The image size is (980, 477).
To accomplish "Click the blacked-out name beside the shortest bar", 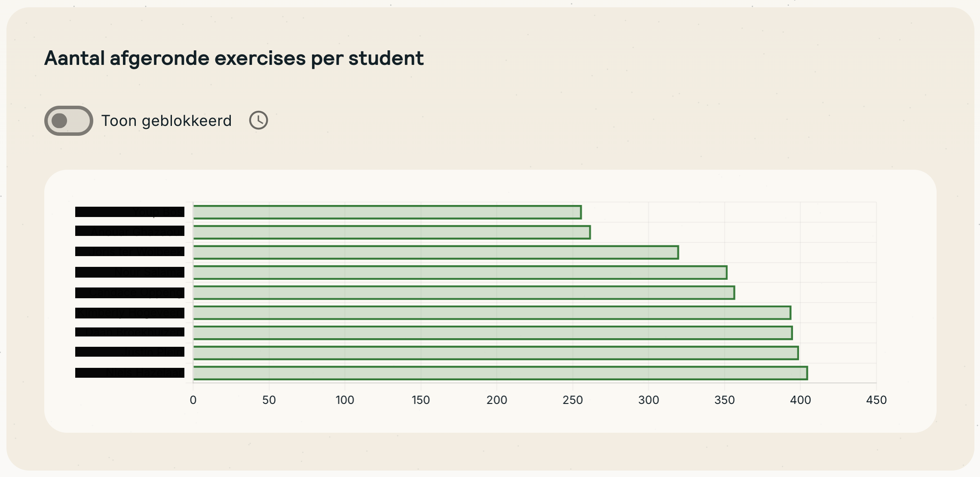I will [130, 212].
